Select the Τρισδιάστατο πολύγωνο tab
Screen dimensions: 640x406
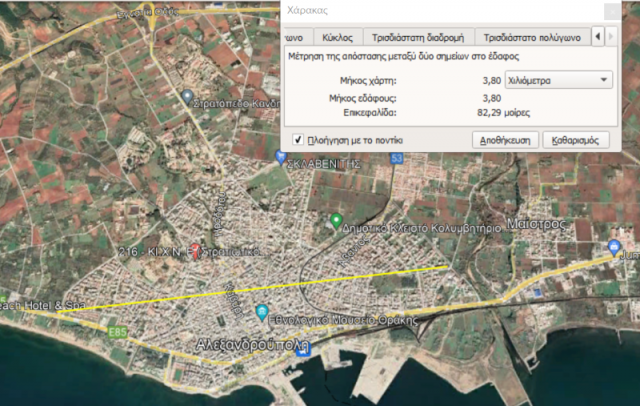(x=532, y=38)
